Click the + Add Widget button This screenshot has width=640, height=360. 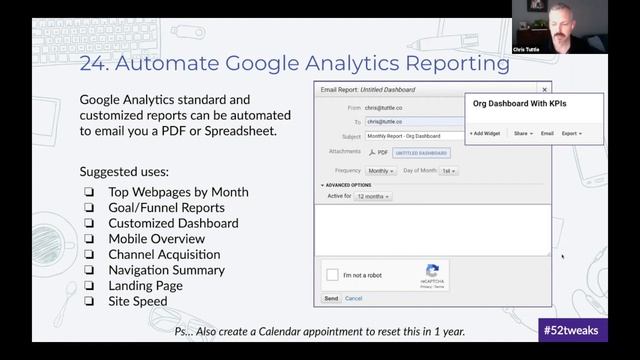484,133
